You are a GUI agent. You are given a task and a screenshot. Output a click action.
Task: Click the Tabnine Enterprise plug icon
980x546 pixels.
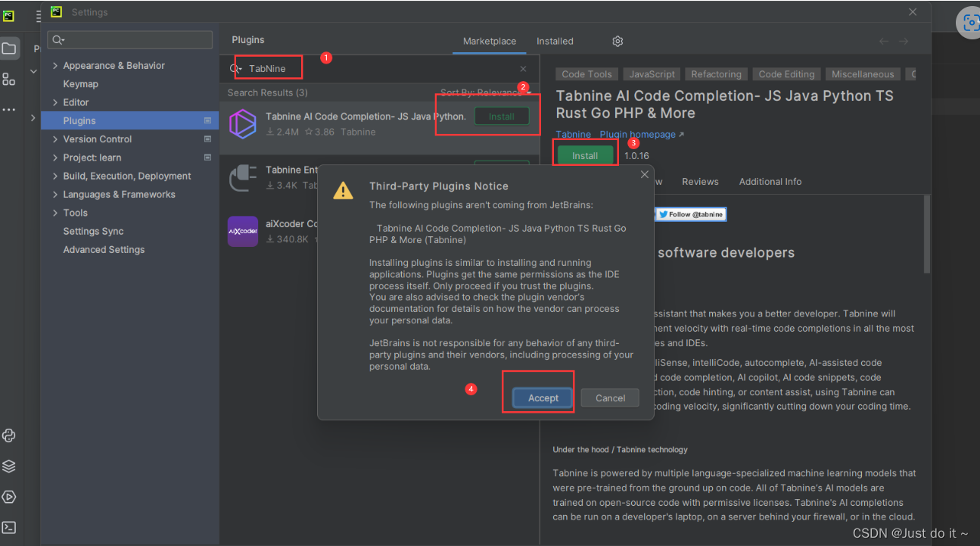243,178
